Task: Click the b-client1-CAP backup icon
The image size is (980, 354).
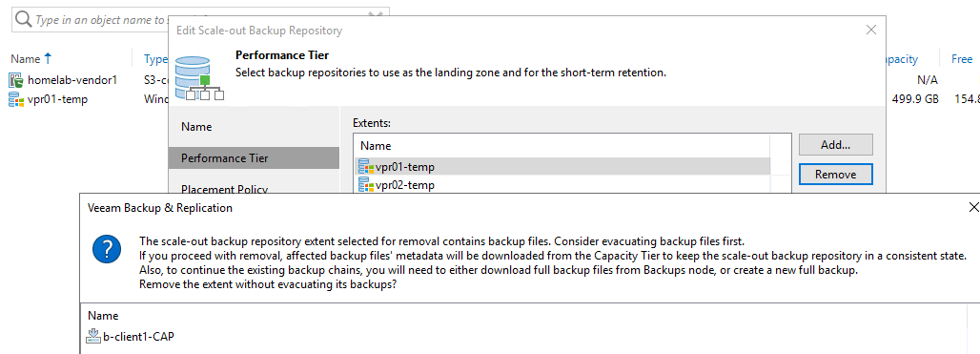Action: [93, 337]
